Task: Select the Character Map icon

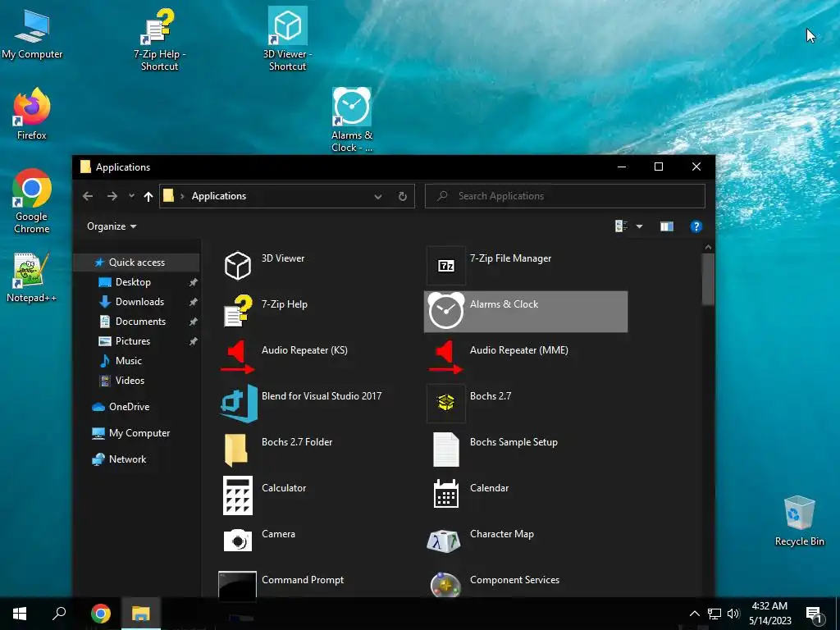Action: coord(444,541)
